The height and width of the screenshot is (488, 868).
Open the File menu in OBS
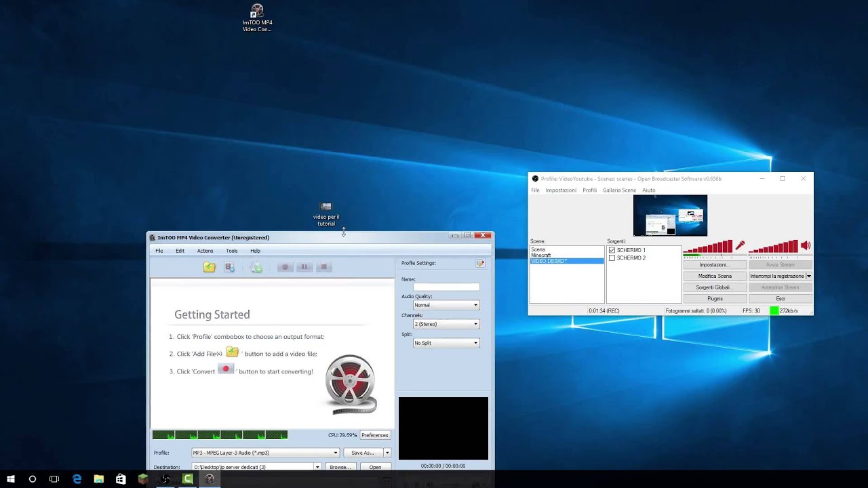[x=535, y=190]
